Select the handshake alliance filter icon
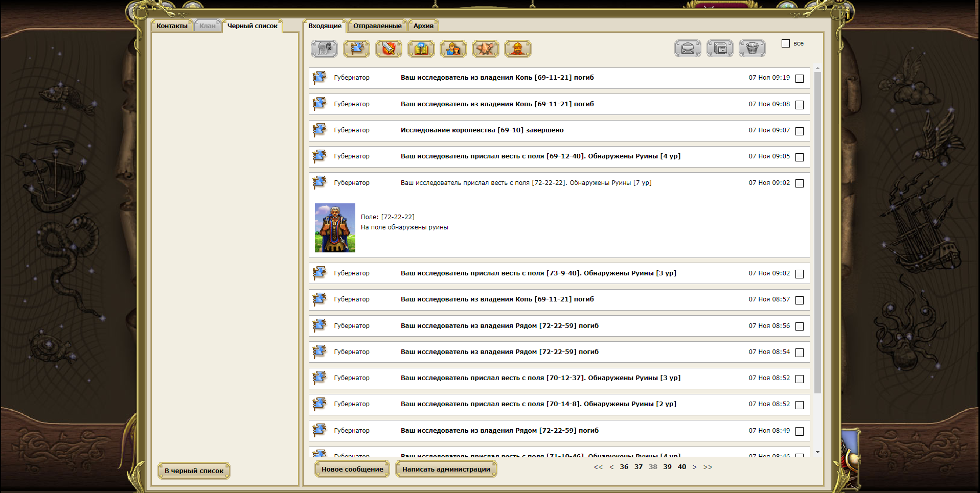980x493 pixels. click(x=486, y=49)
